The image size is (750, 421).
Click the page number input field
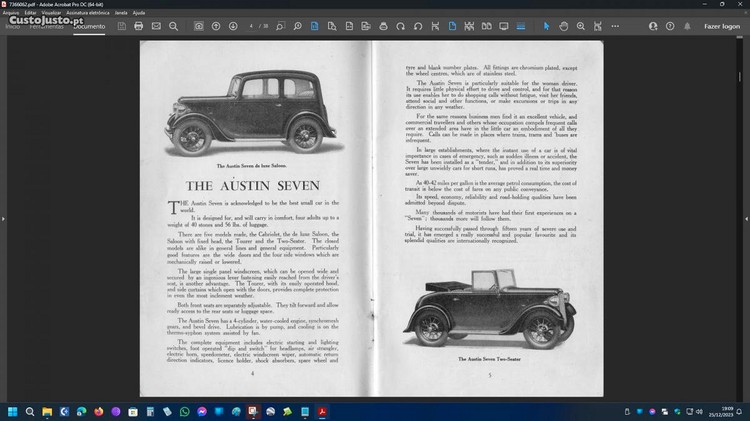(x=253, y=25)
